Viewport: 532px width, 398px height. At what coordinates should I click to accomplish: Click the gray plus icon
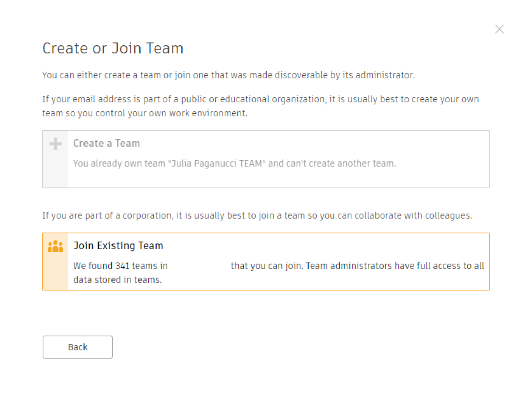coord(55,144)
